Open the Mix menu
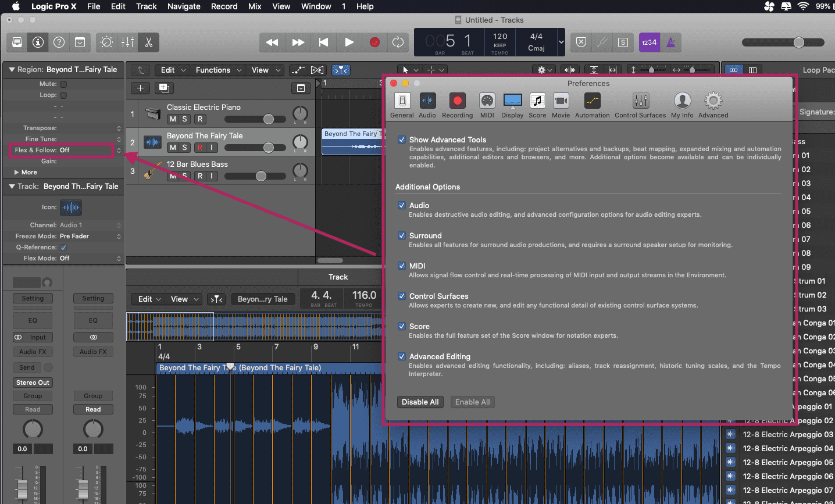Image resolution: width=835 pixels, height=504 pixels. [x=255, y=6]
